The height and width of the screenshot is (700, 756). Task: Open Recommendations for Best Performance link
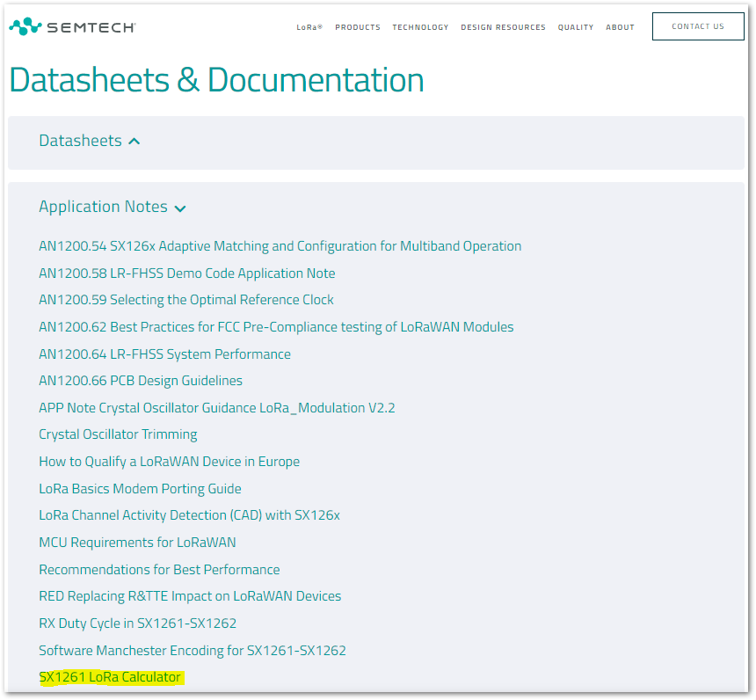pos(160,570)
